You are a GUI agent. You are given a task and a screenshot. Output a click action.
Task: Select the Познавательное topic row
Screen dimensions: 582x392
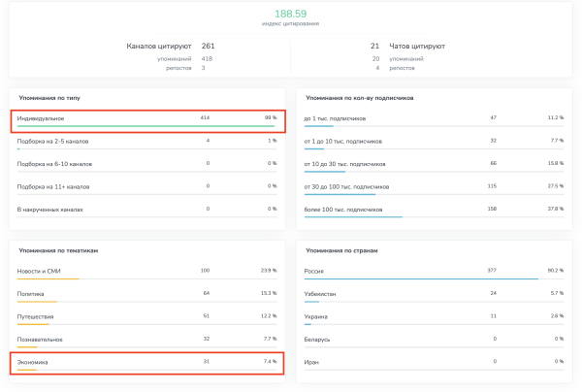coord(147,339)
